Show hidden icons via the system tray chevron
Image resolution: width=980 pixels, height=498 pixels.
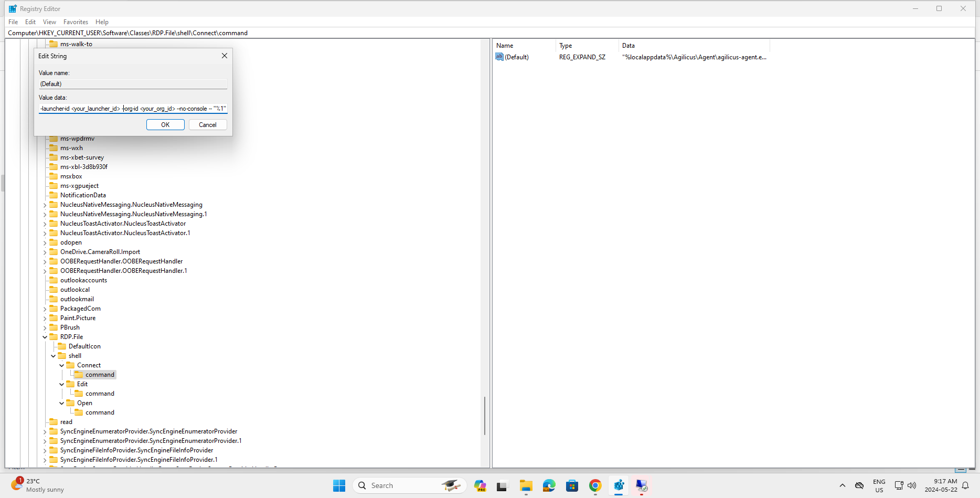point(843,485)
